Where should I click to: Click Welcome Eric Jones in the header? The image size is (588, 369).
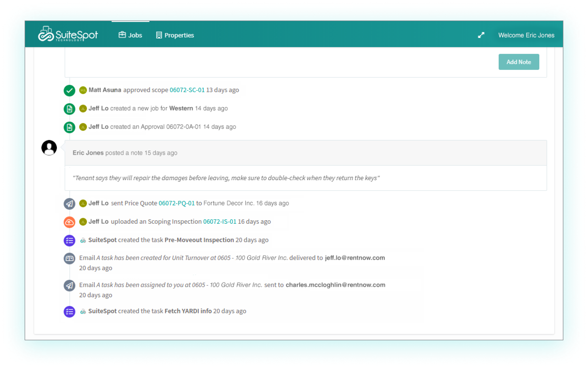click(x=526, y=35)
